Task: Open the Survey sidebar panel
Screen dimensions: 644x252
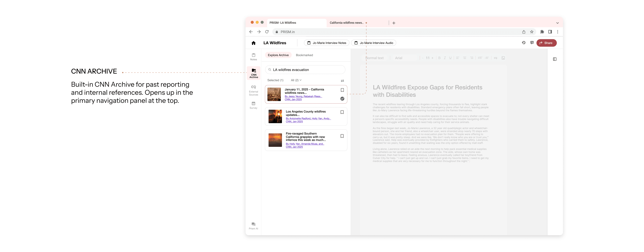Action: click(253, 105)
